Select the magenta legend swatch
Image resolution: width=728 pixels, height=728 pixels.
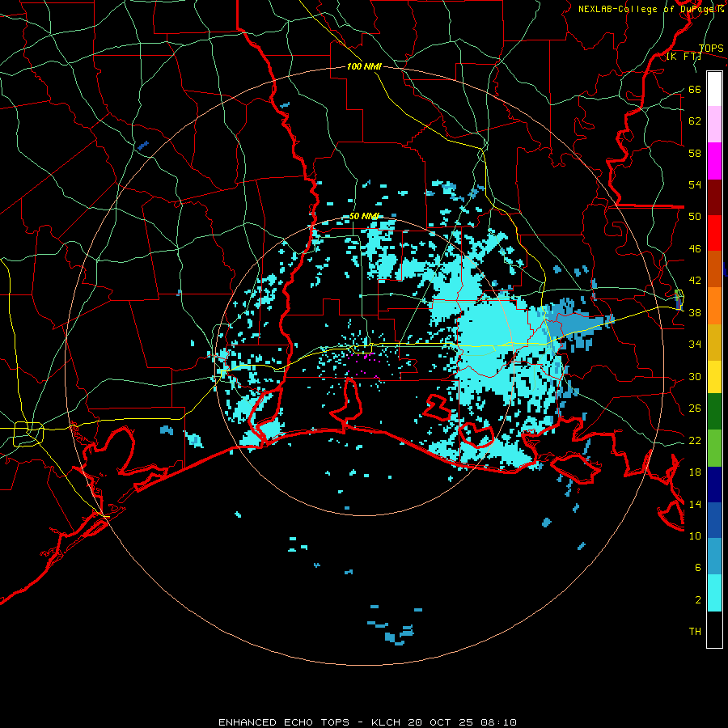(714, 161)
